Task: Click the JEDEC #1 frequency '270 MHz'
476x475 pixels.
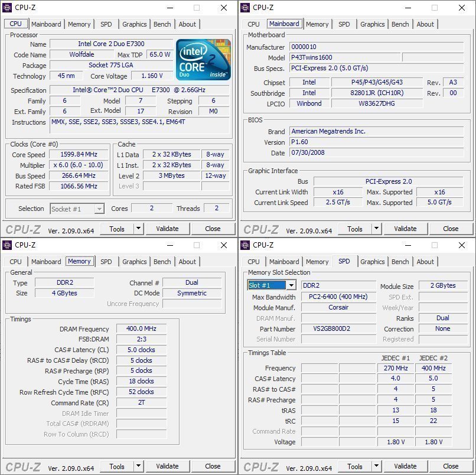Action: click(x=396, y=368)
